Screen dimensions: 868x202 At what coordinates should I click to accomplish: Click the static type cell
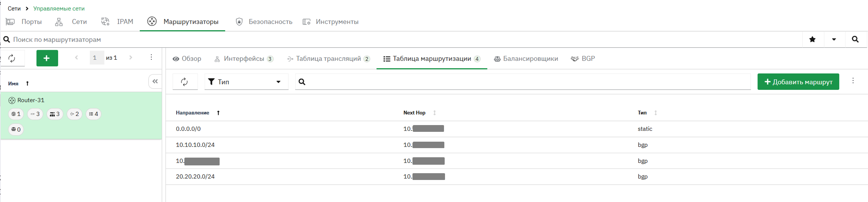tap(645, 129)
